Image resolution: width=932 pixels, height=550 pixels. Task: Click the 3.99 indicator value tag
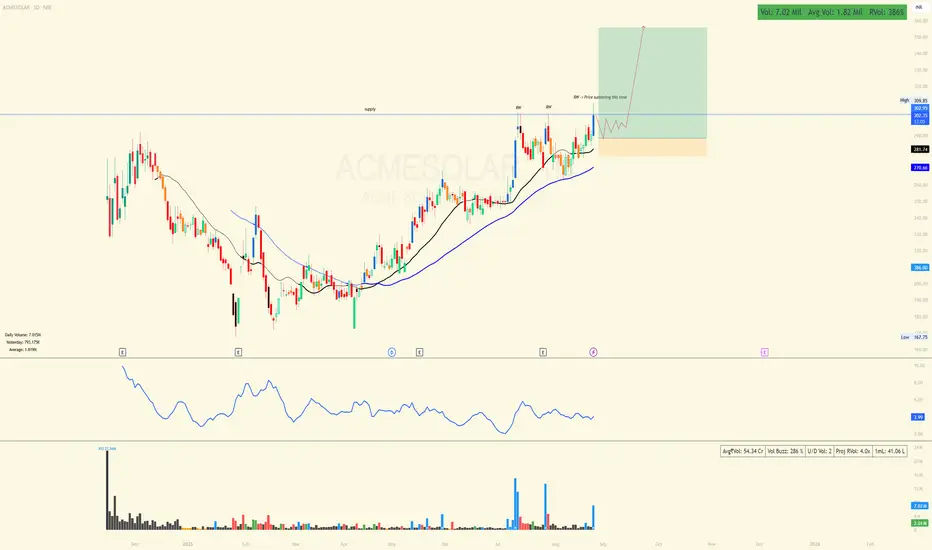[x=918, y=417]
